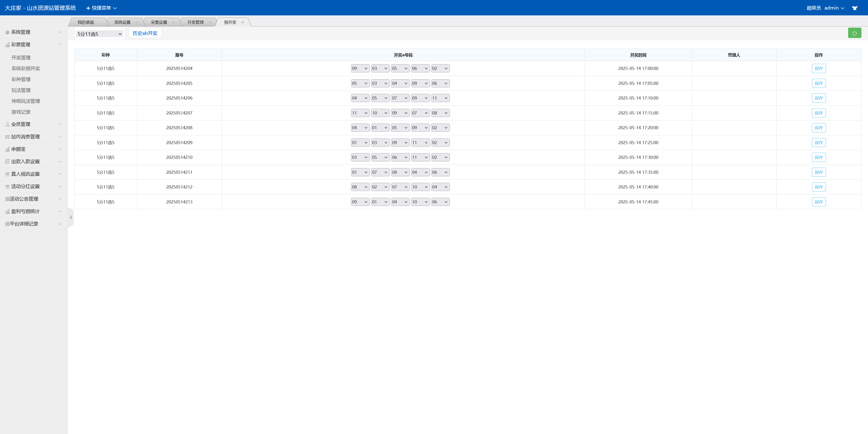Open 游戏记录 sidebar item

click(x=21, y=112)
